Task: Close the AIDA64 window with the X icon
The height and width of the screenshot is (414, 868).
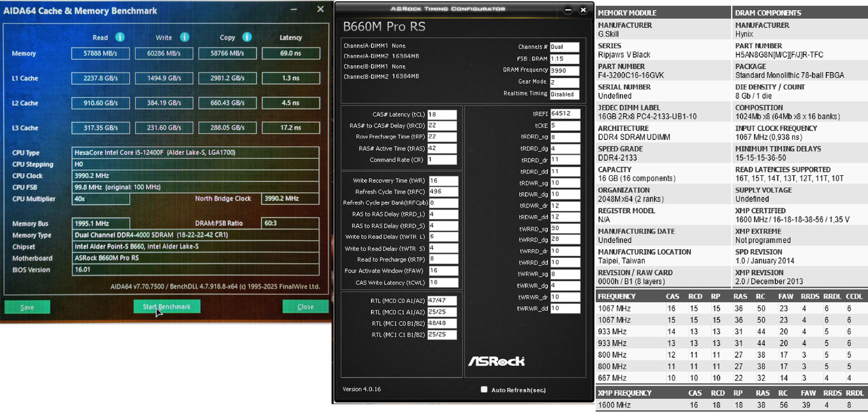Action: click(320, 10)
